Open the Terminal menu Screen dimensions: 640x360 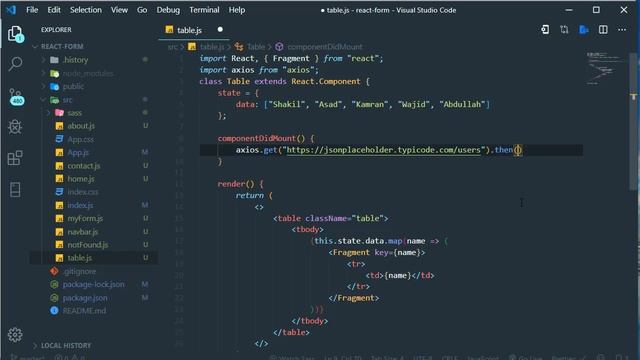click(x=204, y=10)
